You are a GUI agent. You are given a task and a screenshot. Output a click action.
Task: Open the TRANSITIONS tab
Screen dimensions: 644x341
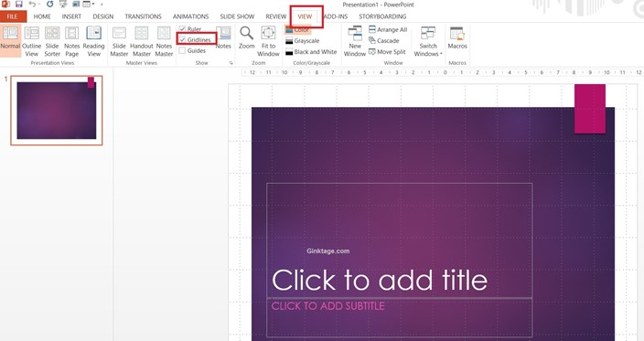coord(143,16)
